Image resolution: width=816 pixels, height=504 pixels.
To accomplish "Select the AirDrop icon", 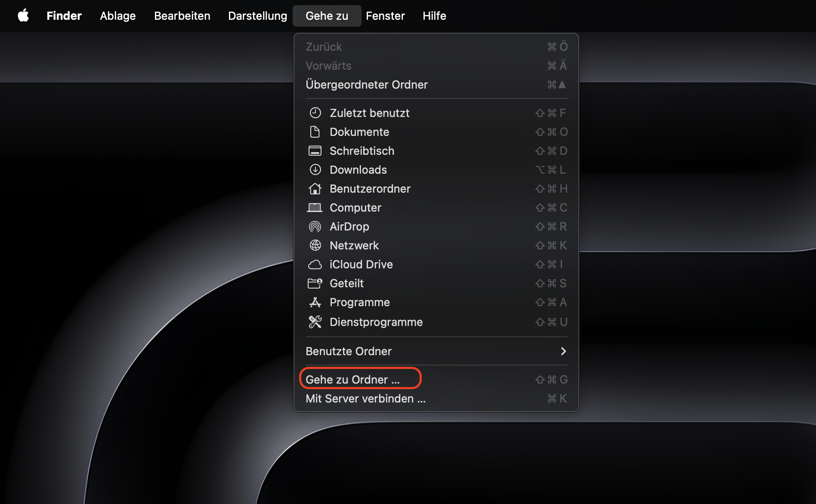I will click(315, 226).
